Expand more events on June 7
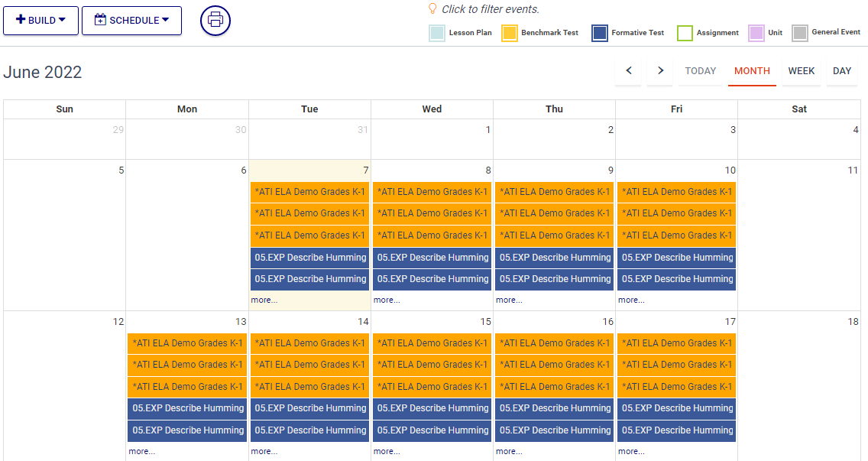The width and height of the screenshot is (868, 461). point(264,300)
